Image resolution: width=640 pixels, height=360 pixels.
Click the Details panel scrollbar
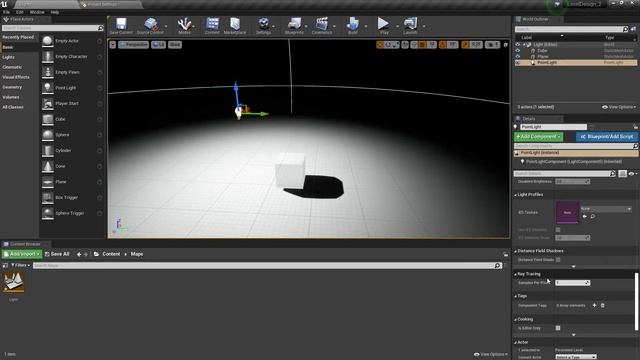636,302
